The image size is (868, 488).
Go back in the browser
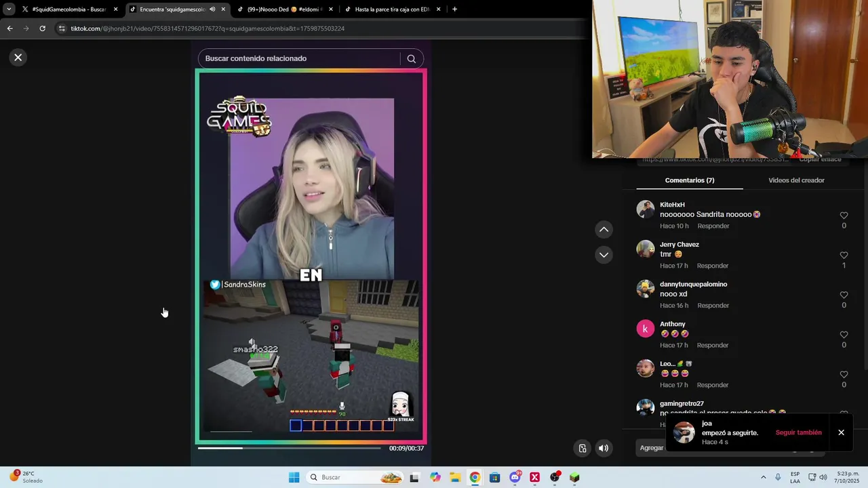coord(9,28)
